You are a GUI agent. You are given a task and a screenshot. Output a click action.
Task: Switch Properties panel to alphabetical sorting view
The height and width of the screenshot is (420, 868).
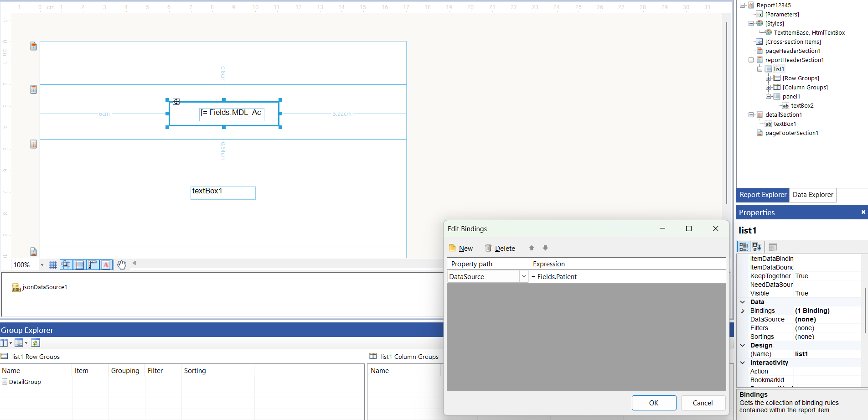(x=757, y=247)
